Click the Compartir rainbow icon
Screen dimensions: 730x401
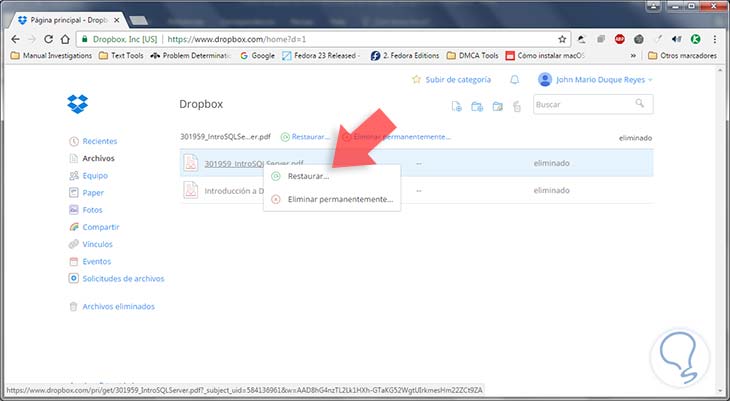(x=74, y=227)
